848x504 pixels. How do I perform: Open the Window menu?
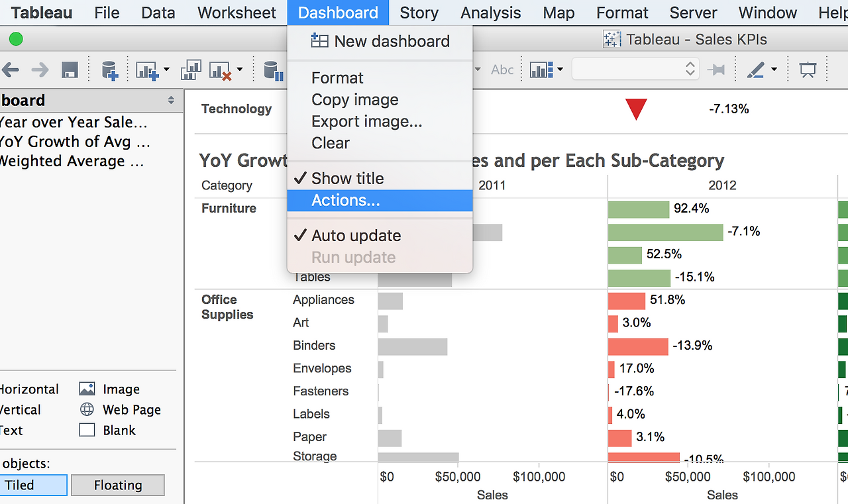[x=768, y=13]
